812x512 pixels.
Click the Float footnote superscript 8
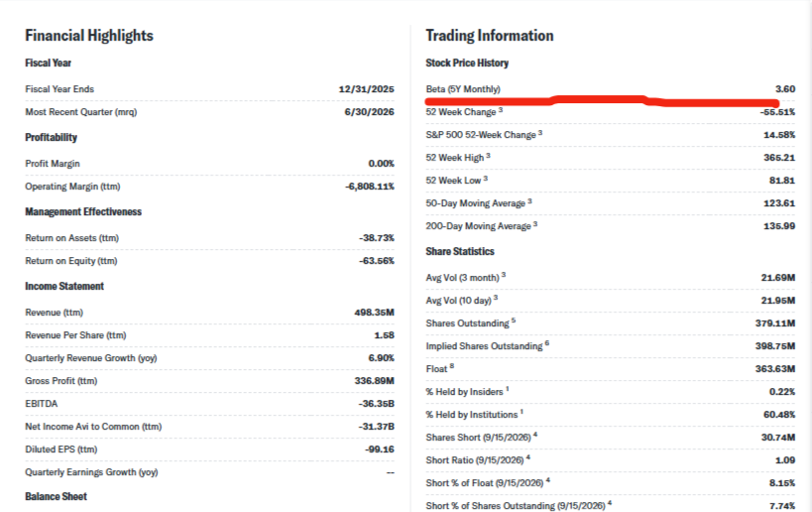pyautogui.click(x=451, y=366)
